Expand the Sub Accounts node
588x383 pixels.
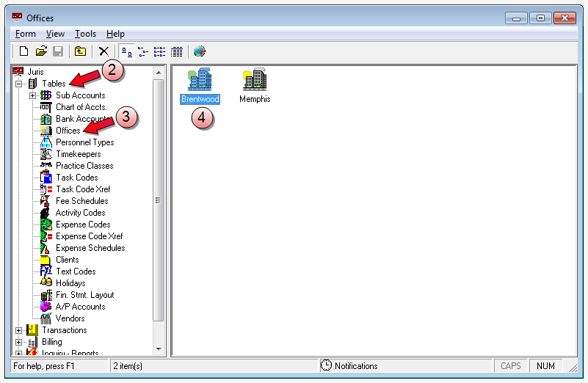pos(33,95)
